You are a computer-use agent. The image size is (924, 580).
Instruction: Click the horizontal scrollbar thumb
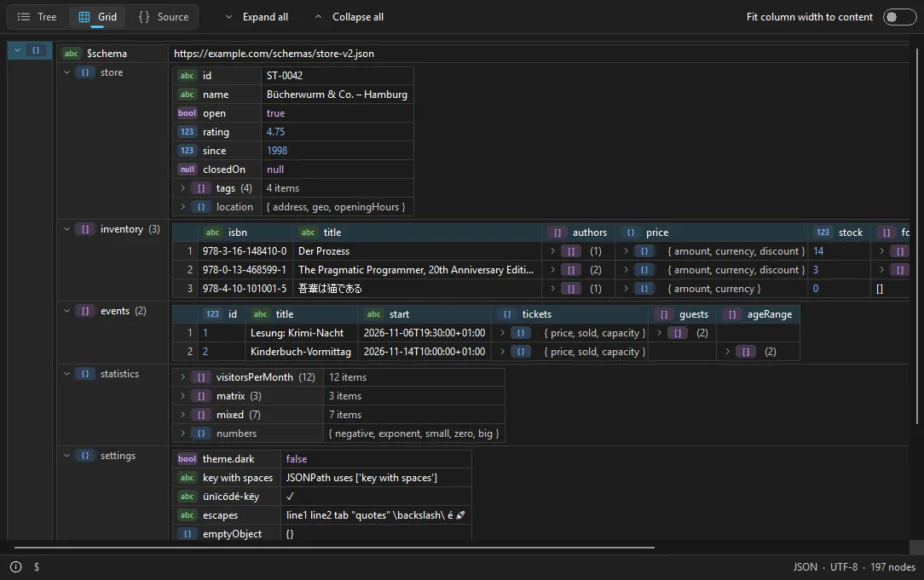pos(334,548)
